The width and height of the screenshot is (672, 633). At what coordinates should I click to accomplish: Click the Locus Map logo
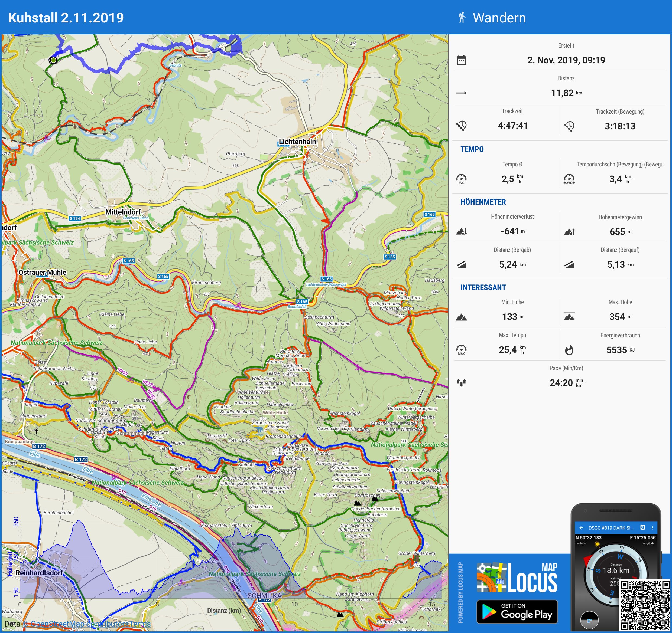click(517, 578)
